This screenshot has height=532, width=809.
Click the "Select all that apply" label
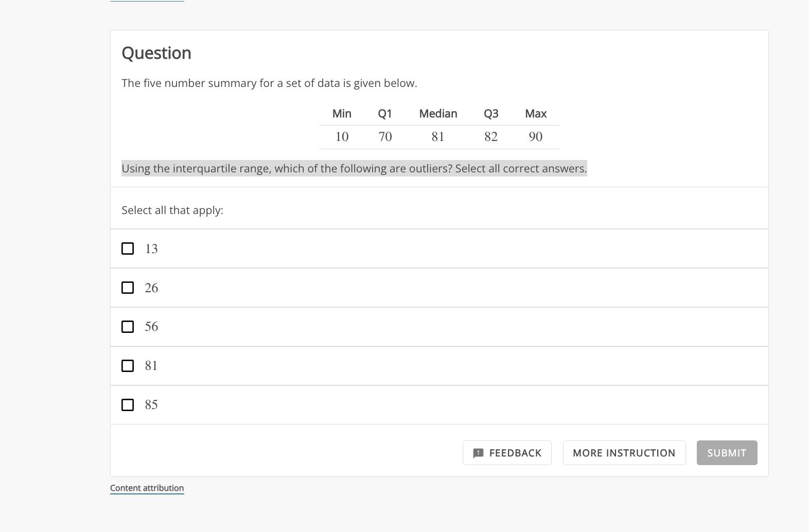172,210
